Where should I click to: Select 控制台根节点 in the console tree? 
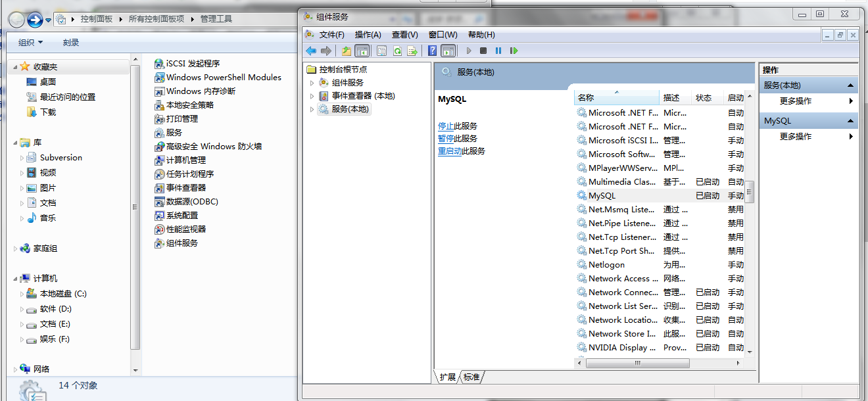[x=343, y=69]
